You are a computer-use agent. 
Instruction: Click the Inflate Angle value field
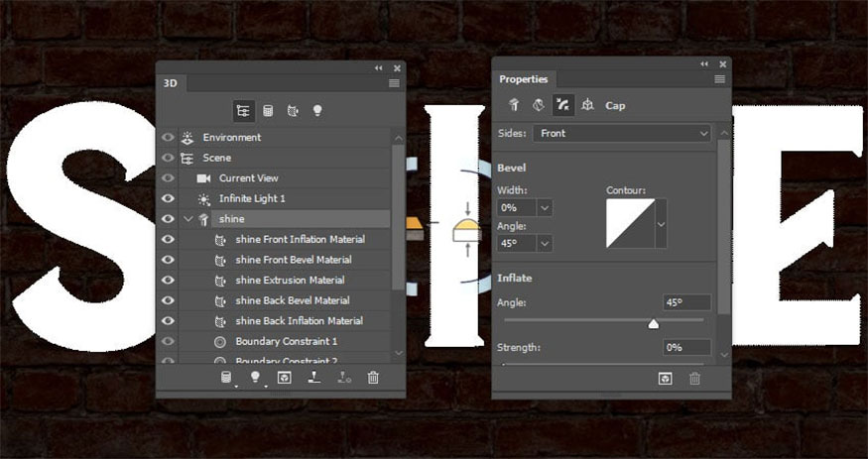click(x=687, y=302)
